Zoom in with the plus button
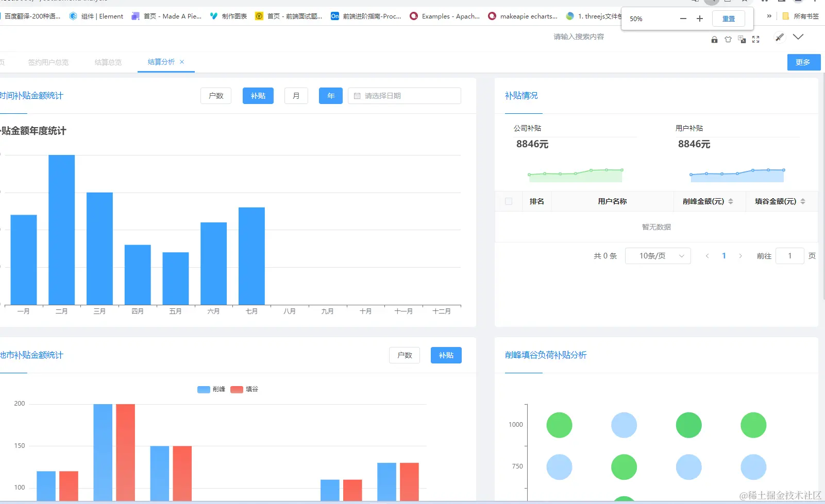This screenshot has height=504, width=825. coord(700,19)
